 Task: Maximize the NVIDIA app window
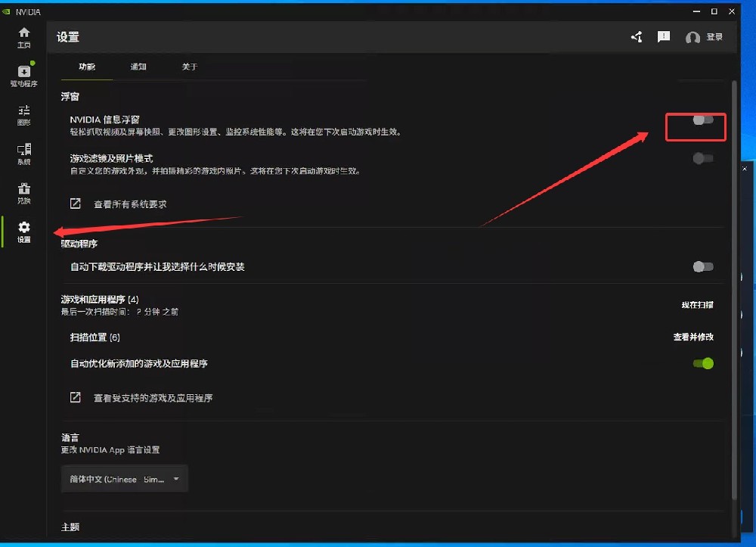coord(714,11)
